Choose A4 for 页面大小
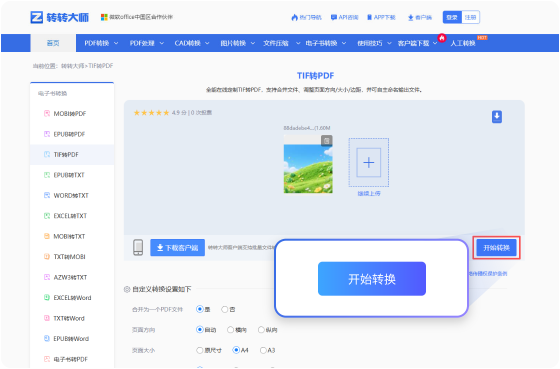Screen dimensions: 560x369 point(236,350)
